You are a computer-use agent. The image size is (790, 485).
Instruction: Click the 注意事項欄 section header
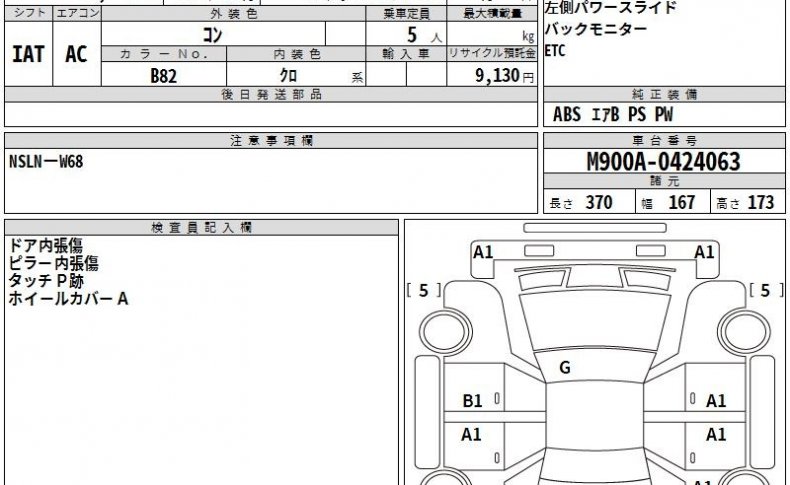(271, 141)
